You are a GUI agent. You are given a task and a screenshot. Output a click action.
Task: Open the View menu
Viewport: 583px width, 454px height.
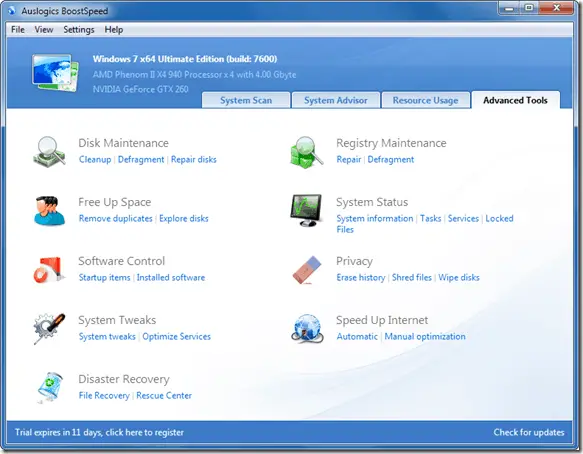point(44,30)
